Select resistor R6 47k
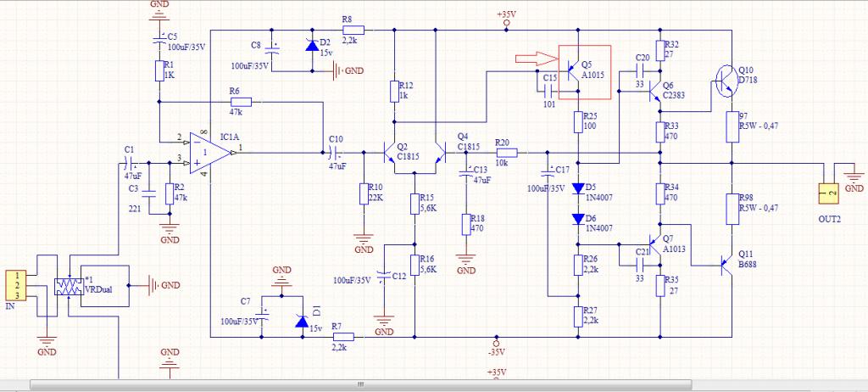Image resolution: width=868 pixels, height=392 pixels. [x=241, y=102]
